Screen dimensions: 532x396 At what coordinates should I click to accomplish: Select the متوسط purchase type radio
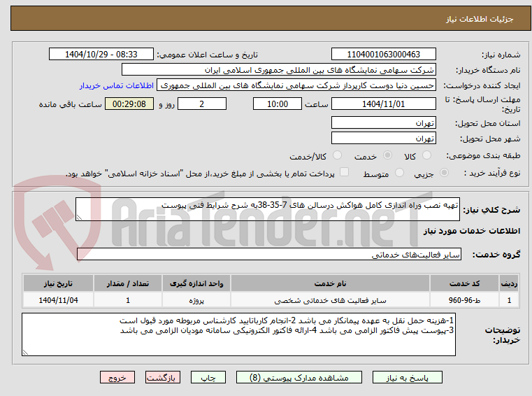(x=400, y=173)
